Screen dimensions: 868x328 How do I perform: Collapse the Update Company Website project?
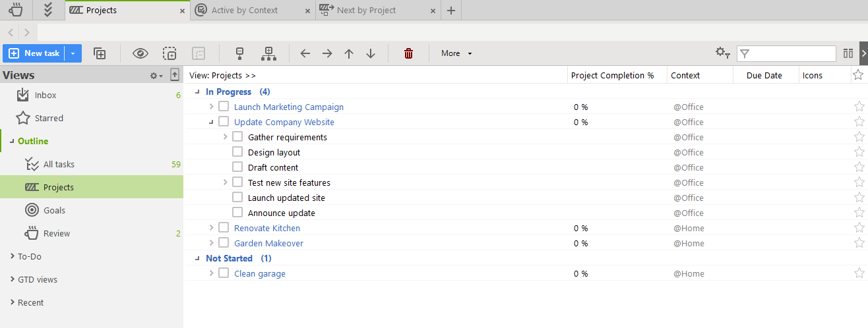point(212,122)
